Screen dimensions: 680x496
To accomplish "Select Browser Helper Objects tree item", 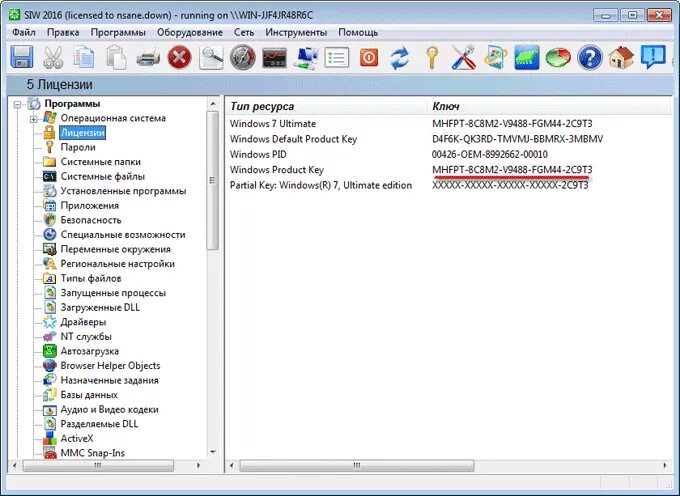I will (110, 365).
